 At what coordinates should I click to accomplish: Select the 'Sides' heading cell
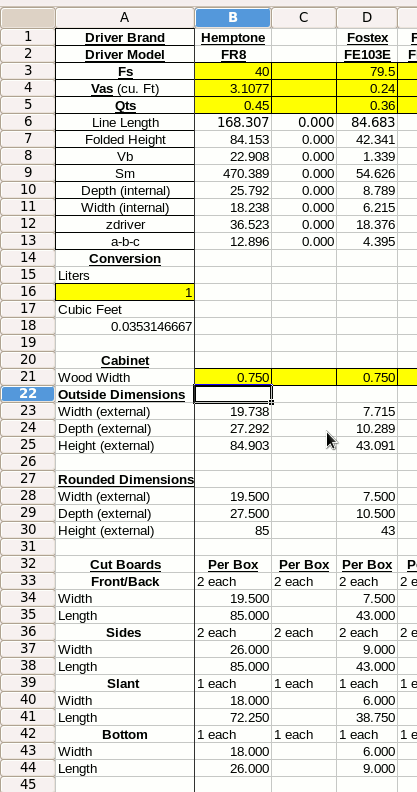125,632
